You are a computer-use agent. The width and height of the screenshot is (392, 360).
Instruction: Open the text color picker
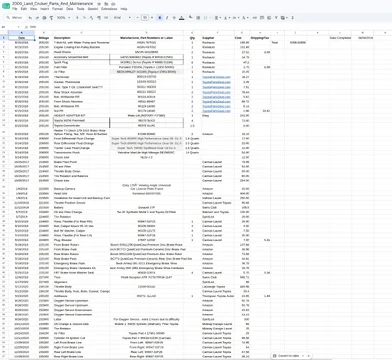[x=182, y=18]
